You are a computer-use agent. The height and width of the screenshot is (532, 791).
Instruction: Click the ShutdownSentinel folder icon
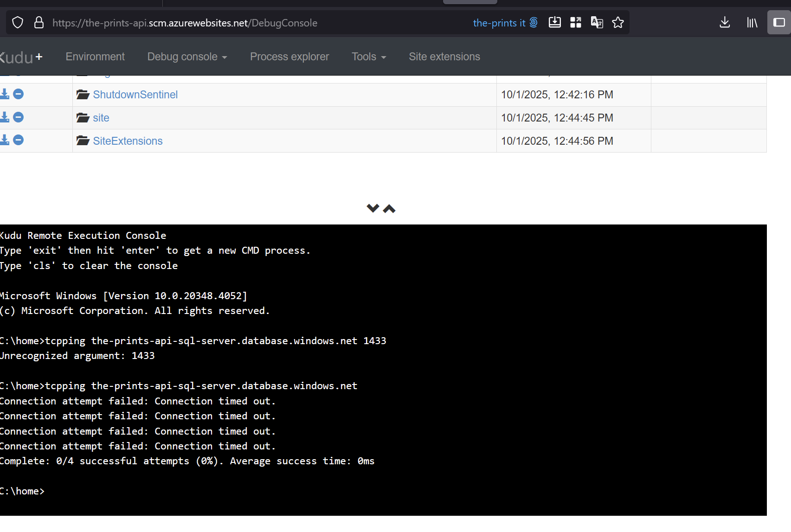pos(83,95)
